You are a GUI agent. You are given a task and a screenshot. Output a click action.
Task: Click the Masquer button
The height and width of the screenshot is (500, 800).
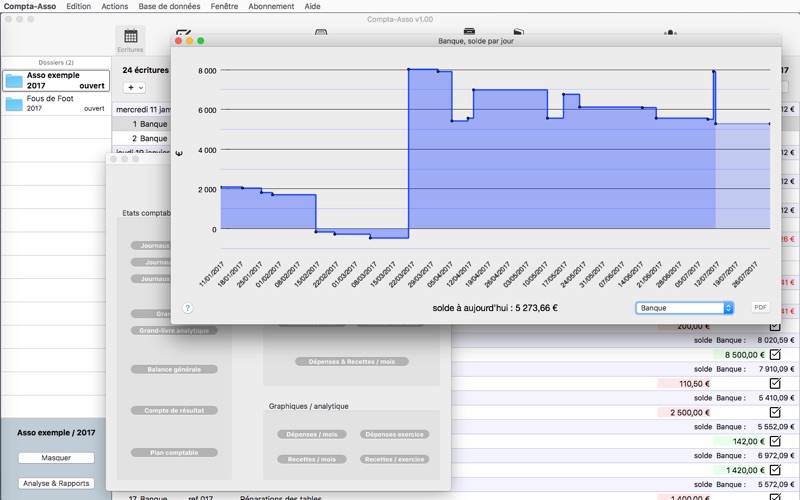[x=56, y=458]
